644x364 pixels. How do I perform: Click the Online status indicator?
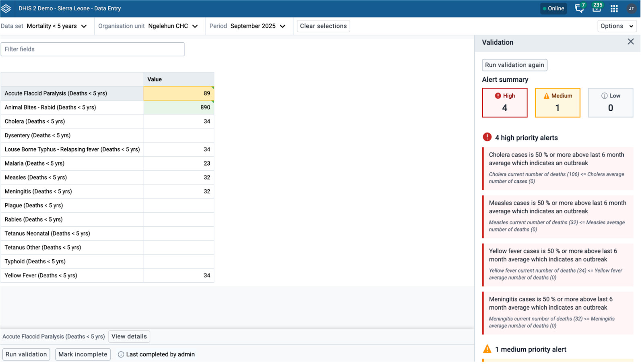pyautogui.click(x=553, y=8)
